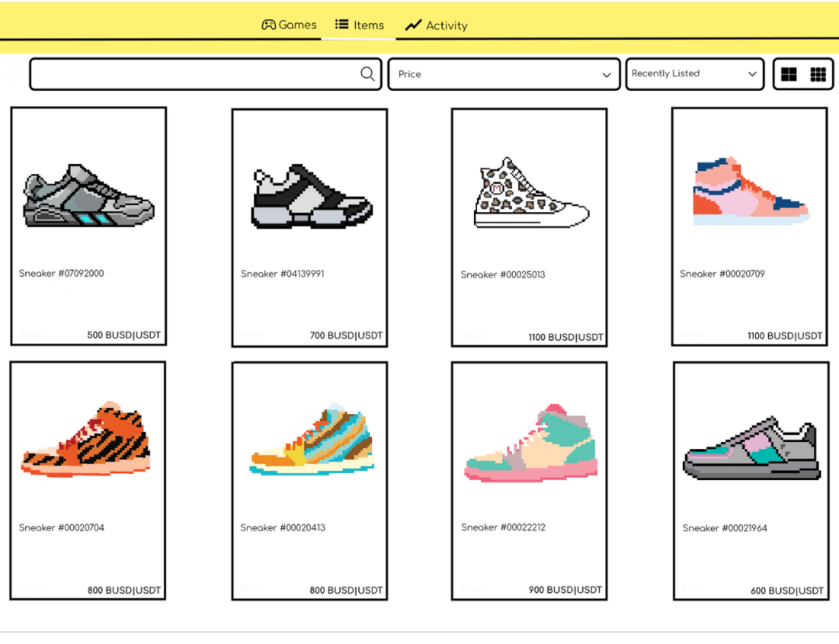Click the Sneaker #00021964 name link
Screen dimensions: 839x644
tap(725, 528)
